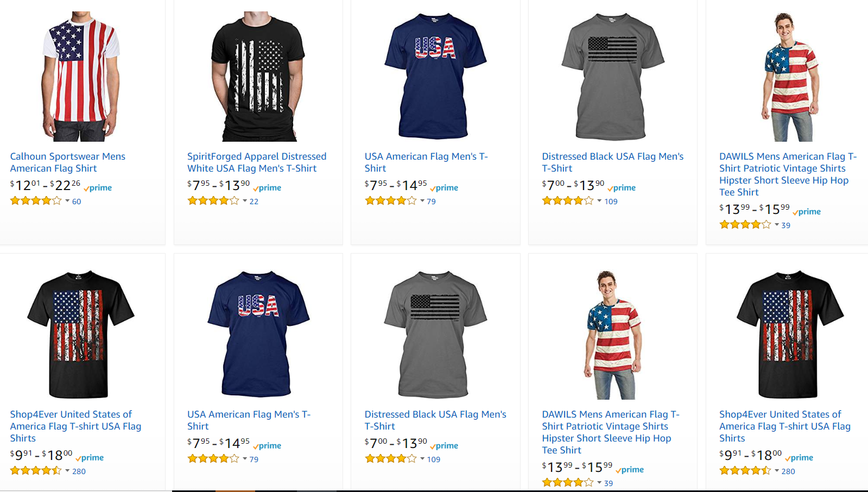
Task: Expand rating dropdown arrow next to 22 reviews
Action: (x=245, y=201)
